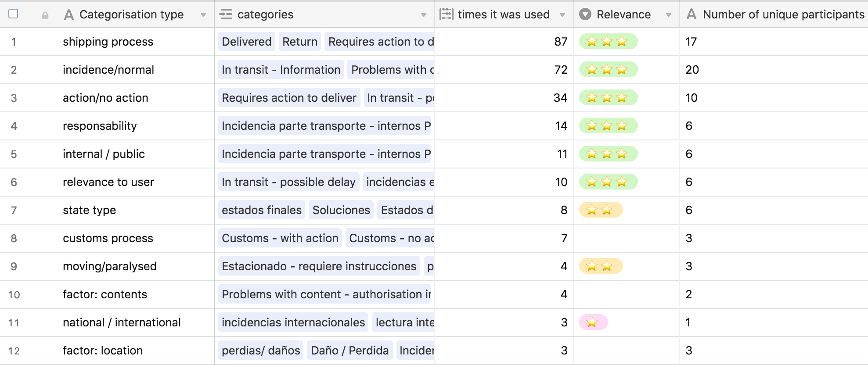This screenshot has height=365, width=868.
Task: Select the usage count 14 cell
Action: coord(504,126)
